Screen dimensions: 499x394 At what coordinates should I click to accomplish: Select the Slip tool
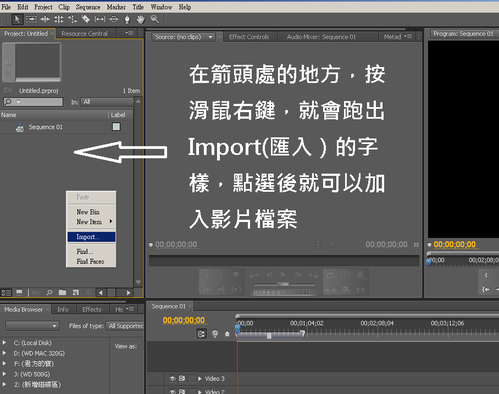click(100, 19)
